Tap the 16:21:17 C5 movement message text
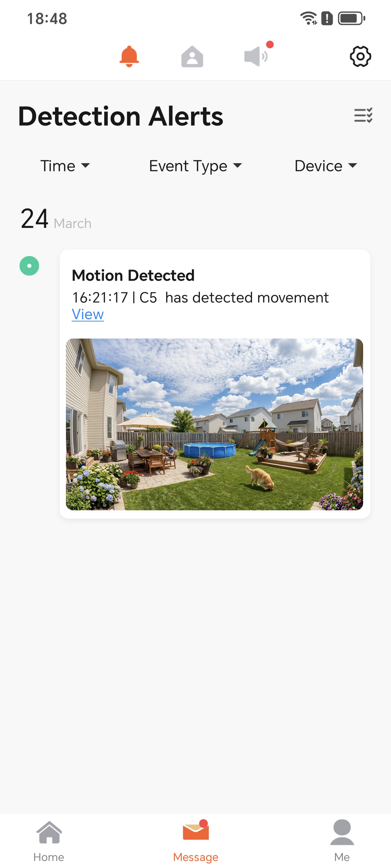391x868 pixels. tap(200, 298)
